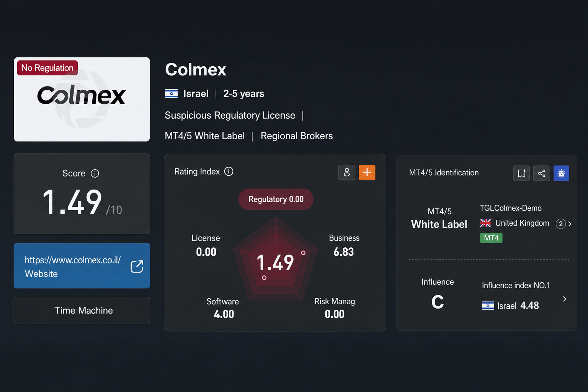Click the Israel flag beside 4.48
This screenshot has width=588, height=392.
pos(488,305)
